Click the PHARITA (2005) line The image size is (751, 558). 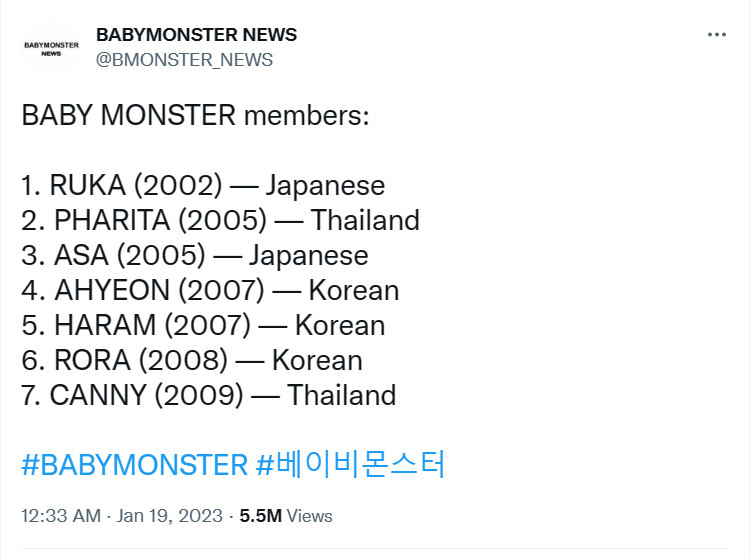(220, 220)
